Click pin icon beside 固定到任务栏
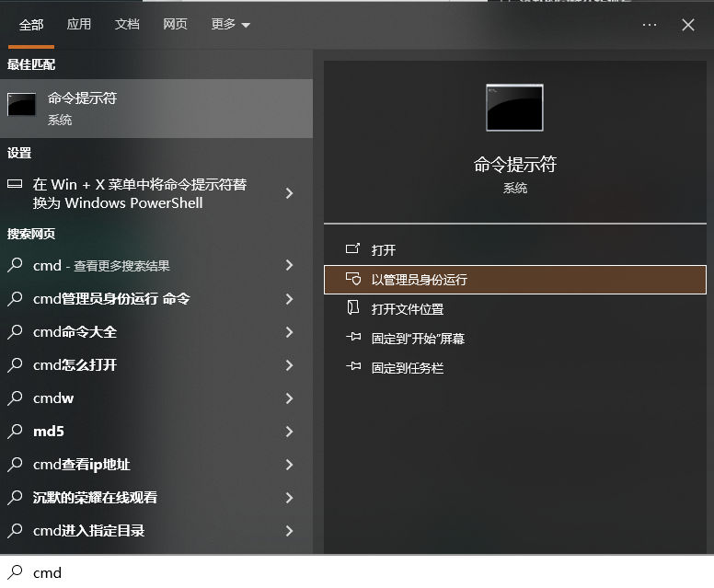The width and height of the screenshot is (714, 588). click(x=353, y=366)
